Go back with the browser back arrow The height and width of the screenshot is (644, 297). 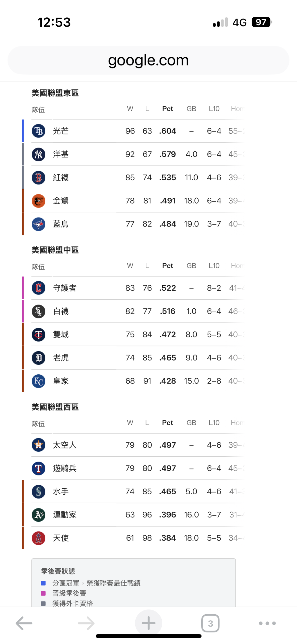24,623
